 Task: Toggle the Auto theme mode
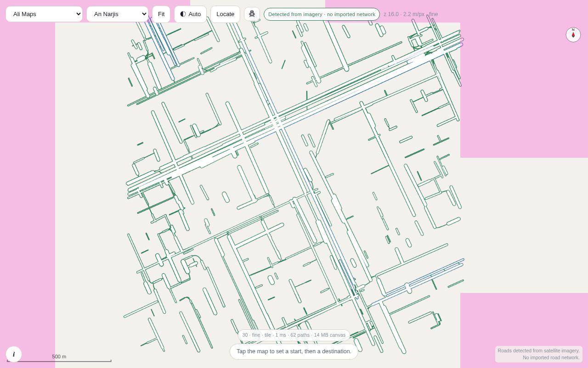190,14
